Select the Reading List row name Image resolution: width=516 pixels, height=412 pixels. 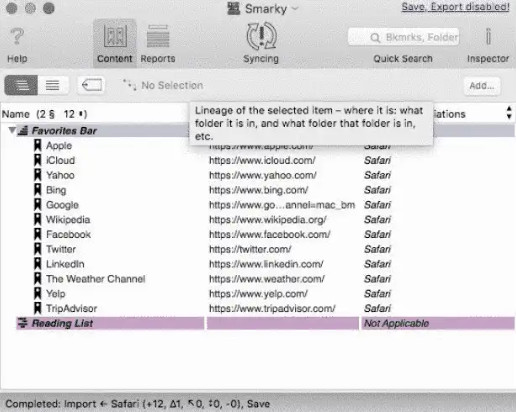62,323
